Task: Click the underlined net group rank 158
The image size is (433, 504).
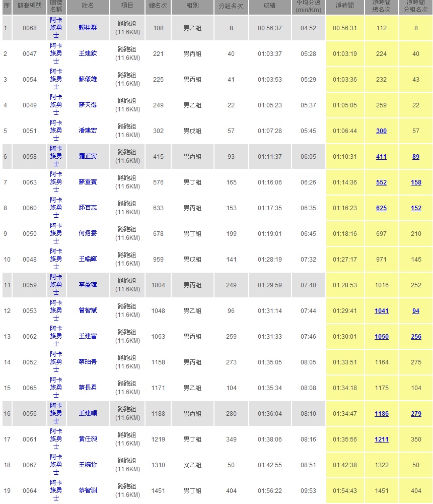Action: 416,182
